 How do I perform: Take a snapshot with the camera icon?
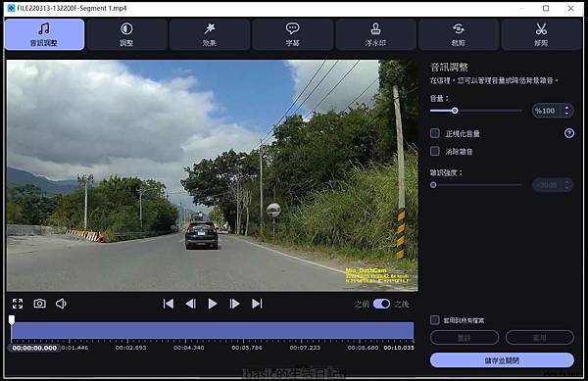(40, 304)
